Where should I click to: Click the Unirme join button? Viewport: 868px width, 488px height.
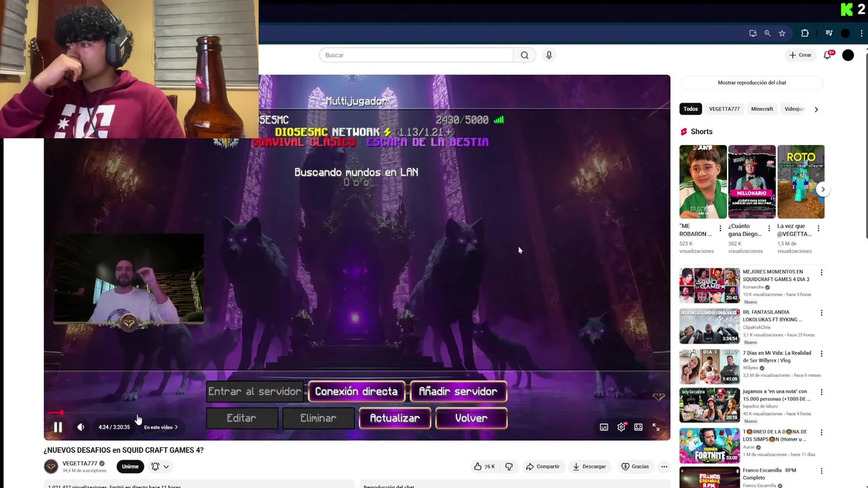pyautogui.click(x=130, y=466)
